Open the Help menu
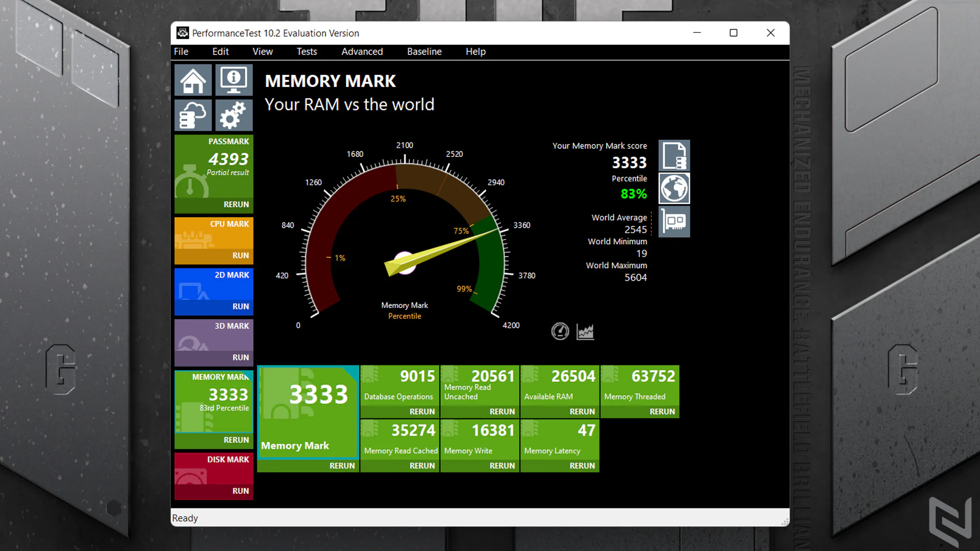This screenshot has height=551, width=980. tap(476, 52)
